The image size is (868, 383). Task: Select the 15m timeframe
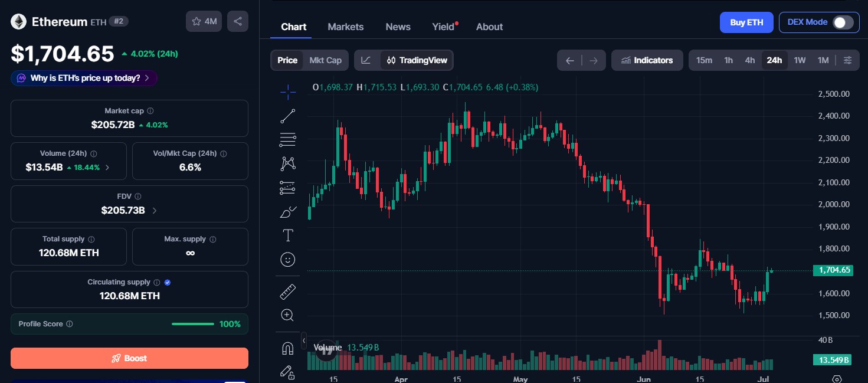pos(704,60)
